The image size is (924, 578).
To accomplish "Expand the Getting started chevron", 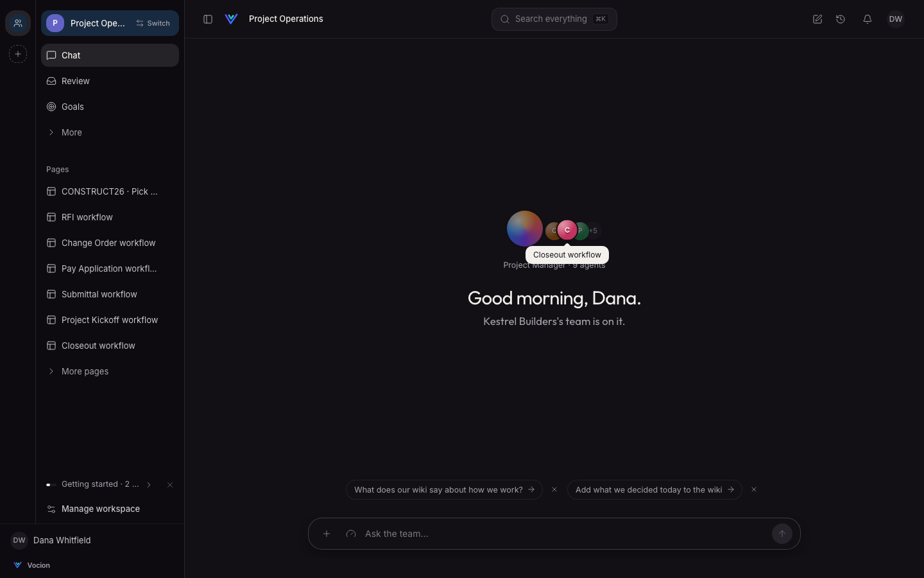I will coord(149,485).
